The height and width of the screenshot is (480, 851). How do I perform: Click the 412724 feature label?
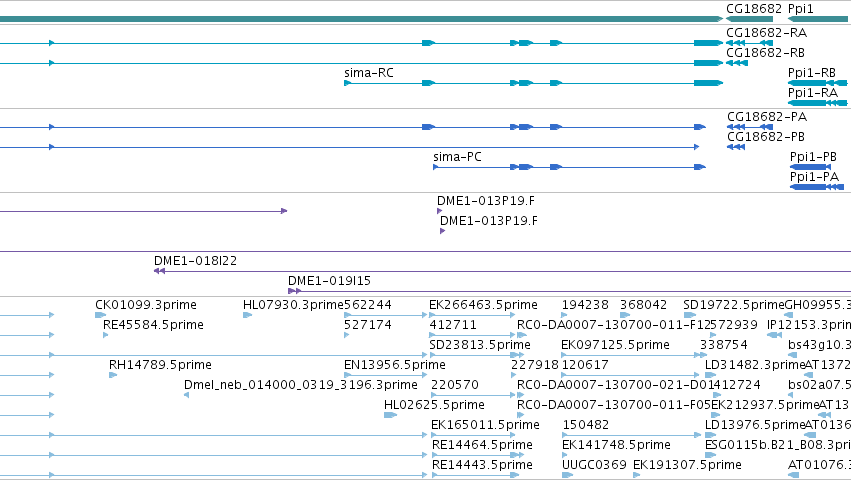[737, 386]
